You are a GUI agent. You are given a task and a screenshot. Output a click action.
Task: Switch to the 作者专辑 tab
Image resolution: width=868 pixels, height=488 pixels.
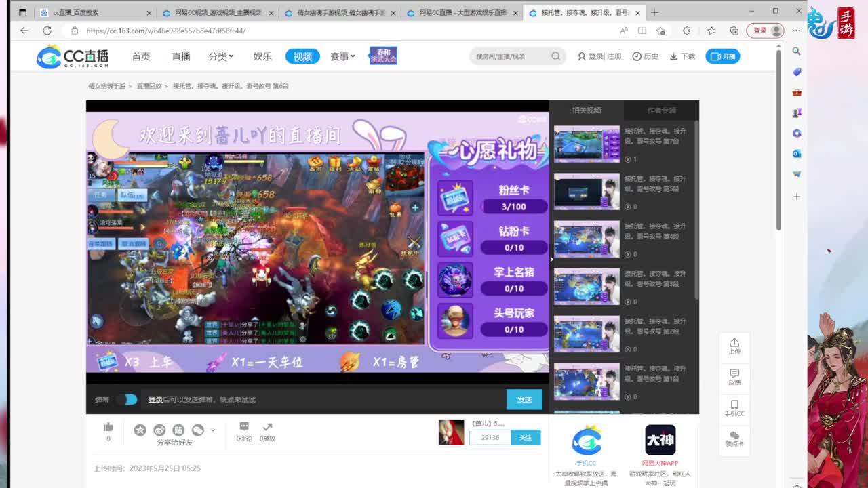tap(661, 110)
